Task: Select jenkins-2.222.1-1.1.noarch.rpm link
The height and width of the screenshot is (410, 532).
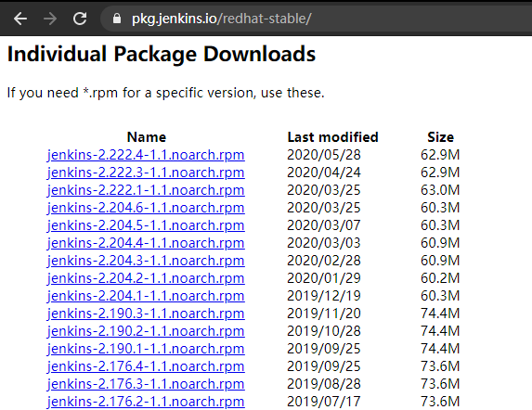Action: tap(146, 190)
